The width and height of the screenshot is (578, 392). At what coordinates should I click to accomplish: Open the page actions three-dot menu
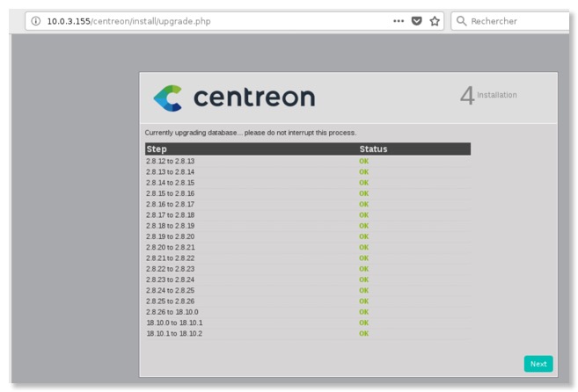click(399, 21)
